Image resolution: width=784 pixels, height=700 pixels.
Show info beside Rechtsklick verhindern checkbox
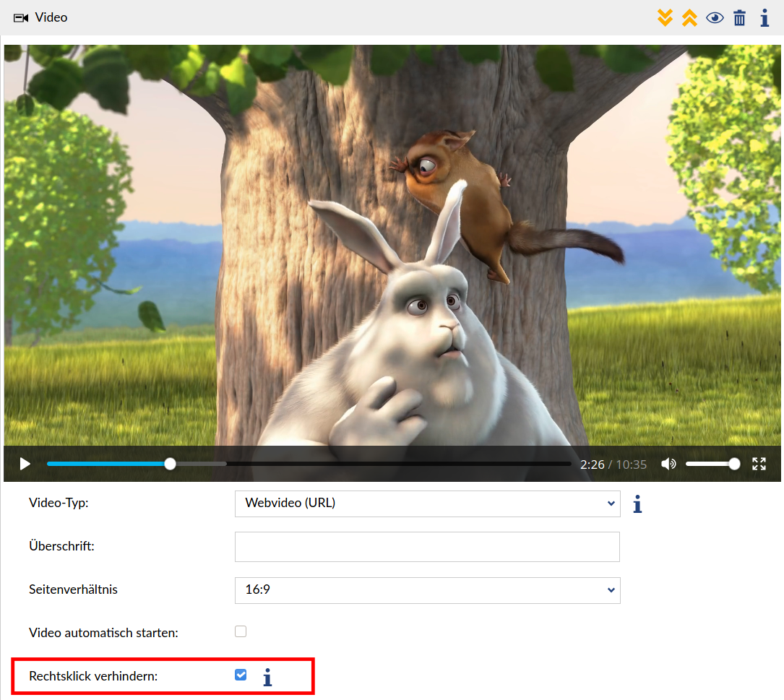click(x=267, y=677)
